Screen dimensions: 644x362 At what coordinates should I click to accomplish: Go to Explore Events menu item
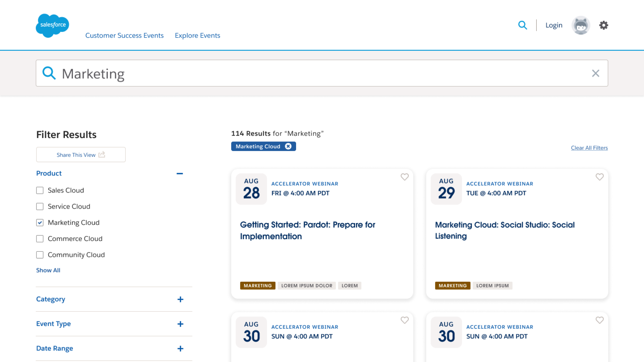tap(197, 35)
